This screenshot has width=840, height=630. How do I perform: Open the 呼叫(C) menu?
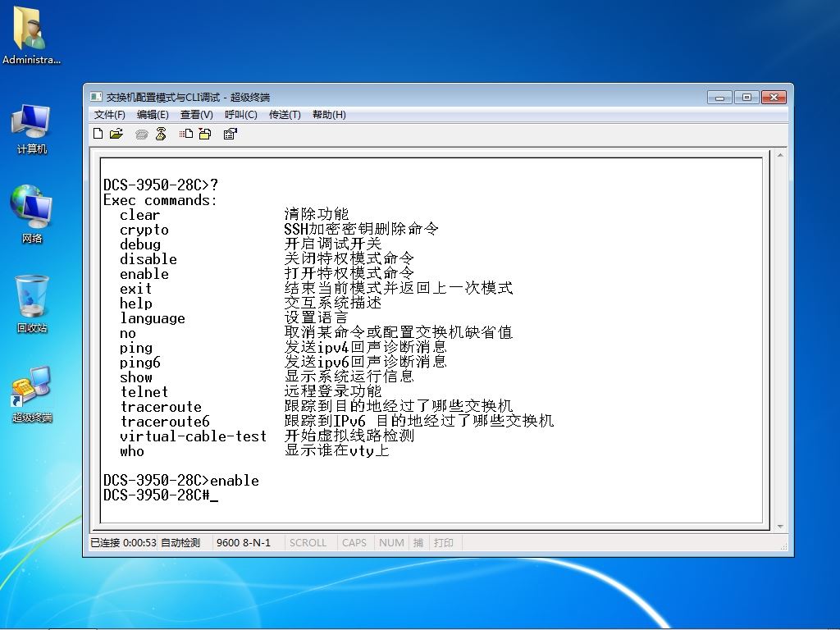pyautogui.click(x=240, y=115)
